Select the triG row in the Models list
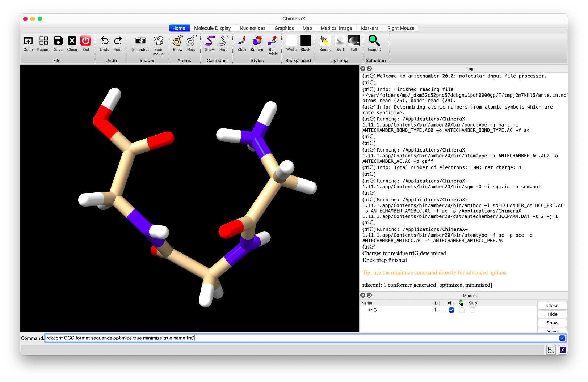588x382 pixels. (448, 310)
